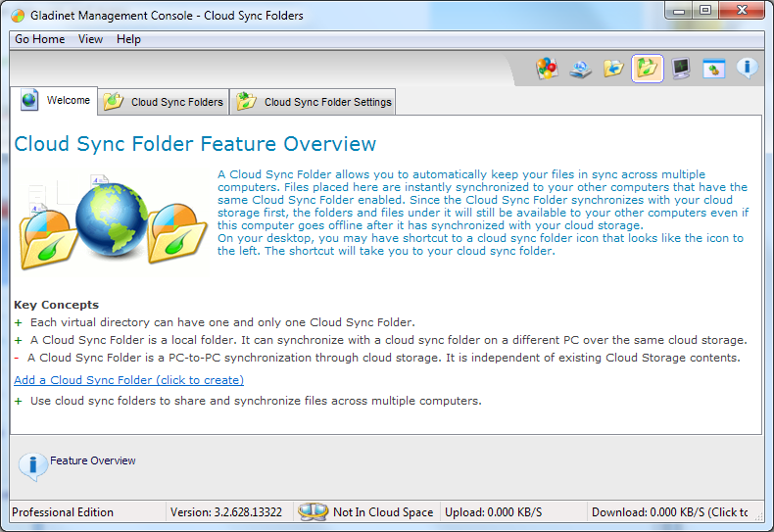
Task: Click the Download 0.000 KB/S status entry
Action: coord(670,512)
